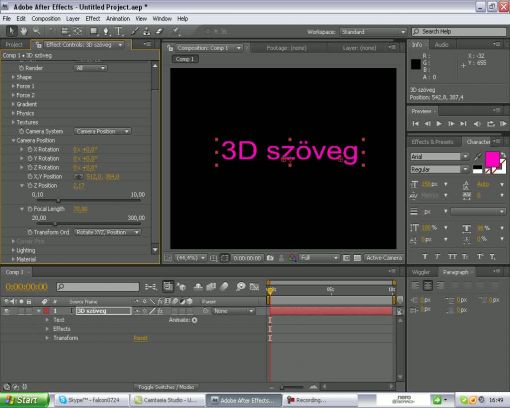The width and height of the screenshot is (510, 408).
Task: Toggle Draft 3D in timeline
Action: (181, 287)
